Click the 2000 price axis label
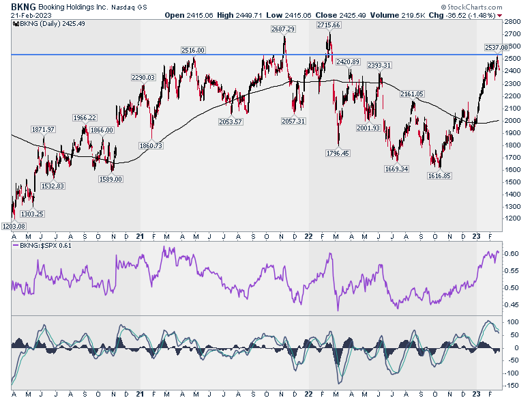The image size is (532, 400). pos(512,121)
